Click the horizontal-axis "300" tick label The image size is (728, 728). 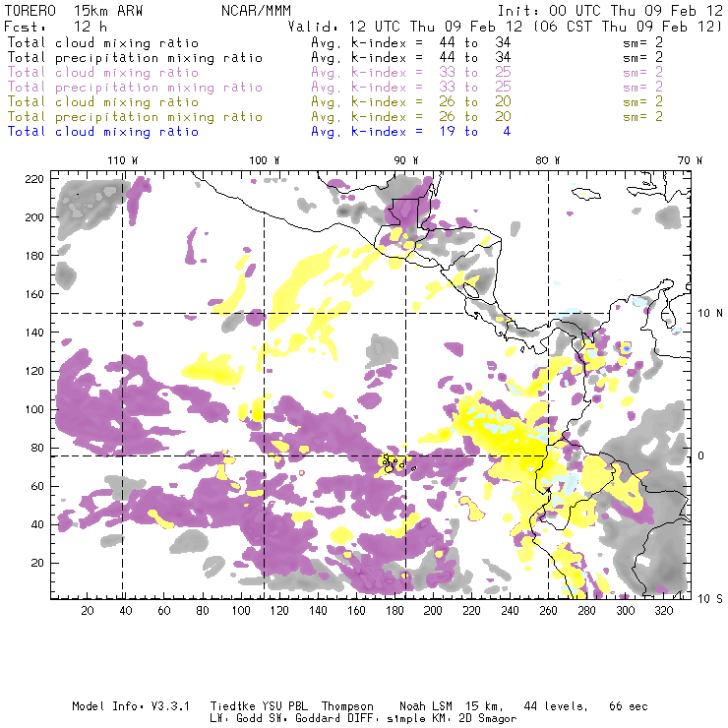coord(626,611)
